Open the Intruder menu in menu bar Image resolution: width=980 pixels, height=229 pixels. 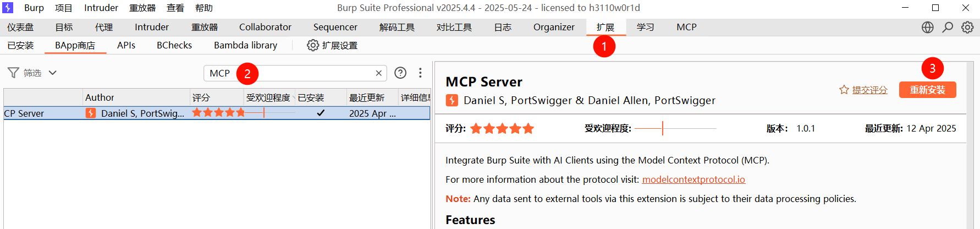[x=101, y=8]
